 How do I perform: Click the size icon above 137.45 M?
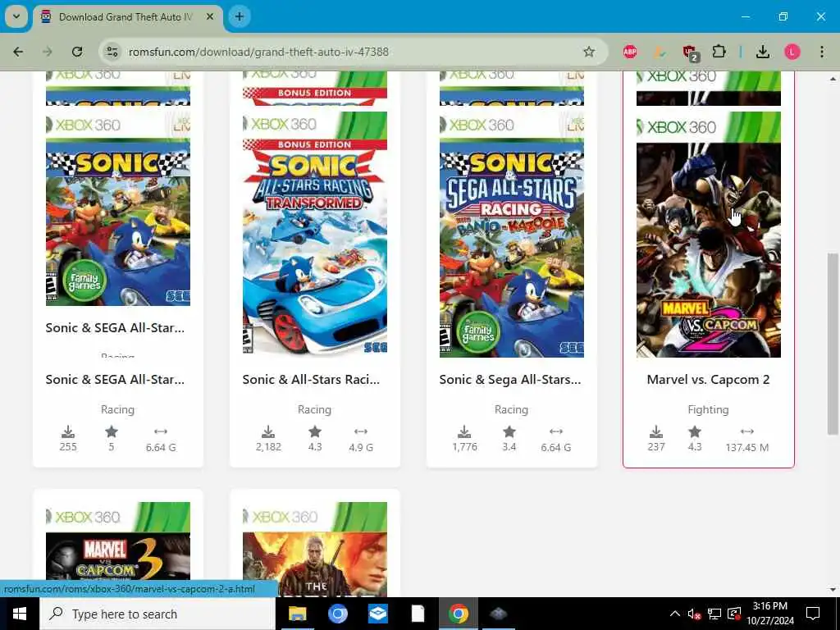click(747, 431)
